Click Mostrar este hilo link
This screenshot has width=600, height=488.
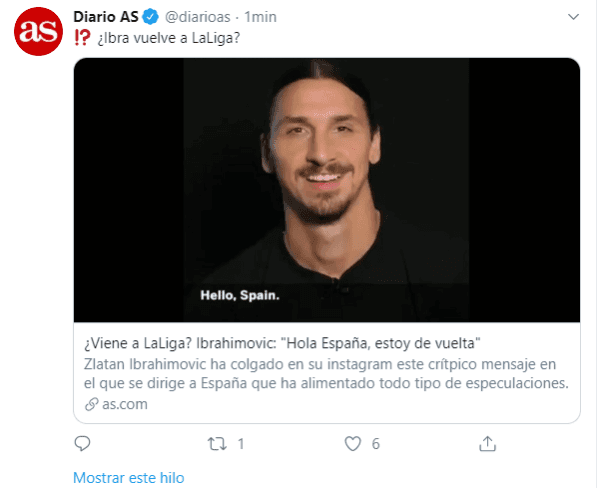pyautogui.click(x=129, y=478)
